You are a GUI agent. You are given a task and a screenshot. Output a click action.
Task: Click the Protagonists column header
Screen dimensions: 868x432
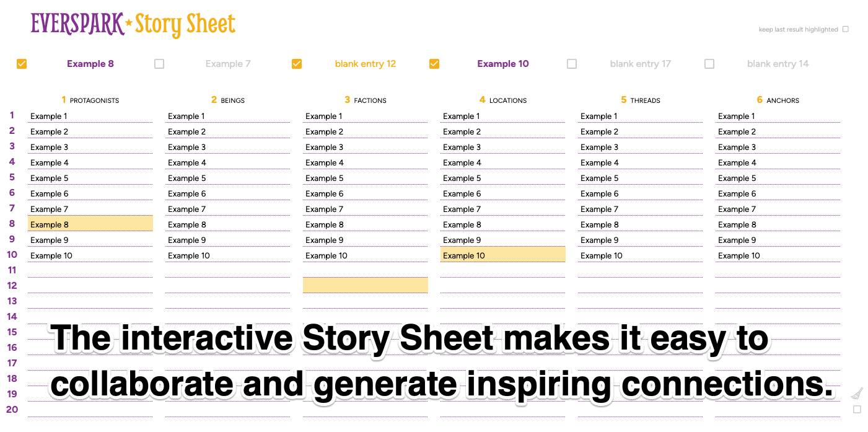click(x=90, y=100)
